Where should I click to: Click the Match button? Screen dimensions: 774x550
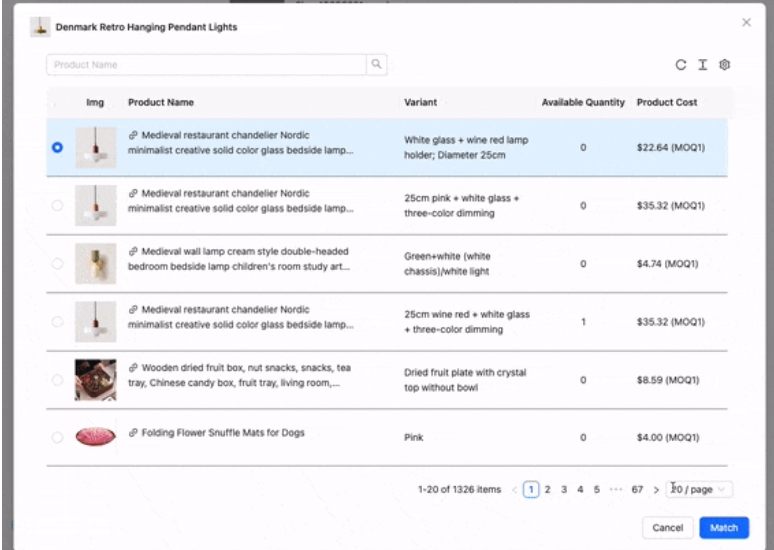click(724, 528)
